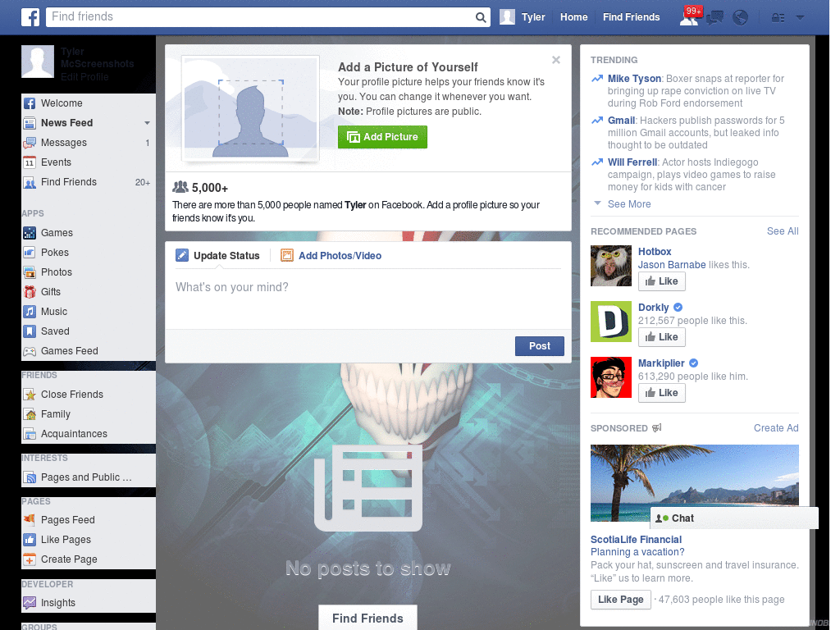Click the What's on your mind box
The image size is (840, 630).
point(368,299)
